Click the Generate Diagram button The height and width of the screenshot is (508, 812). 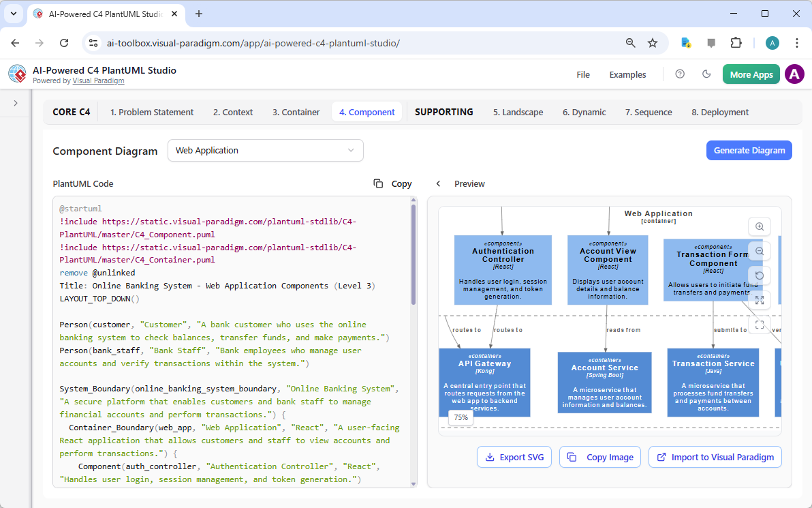749,150
